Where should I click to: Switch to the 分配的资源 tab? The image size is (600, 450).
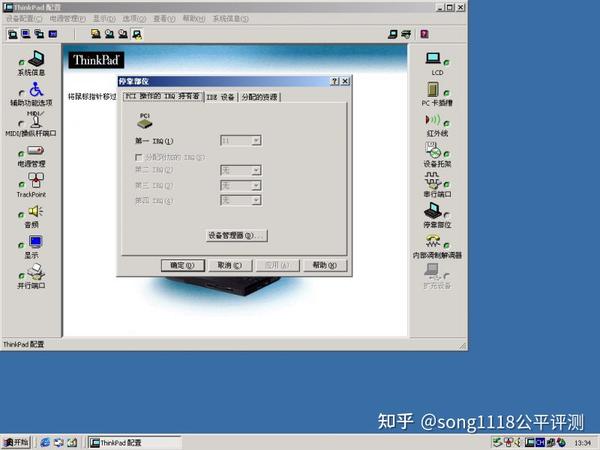click(x=259, y=97)
